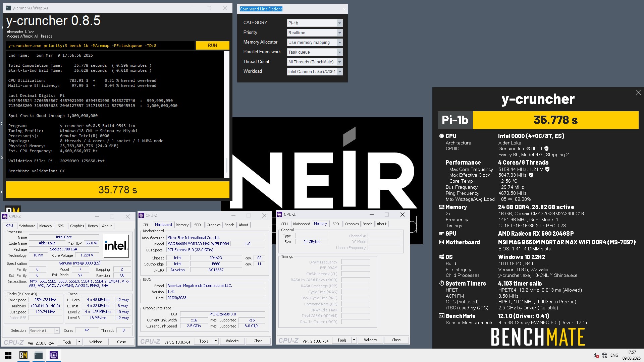Open Bench tab in left CPU-Z window
The height and width of the screenshot is (362, 644).
pos(93,226)
